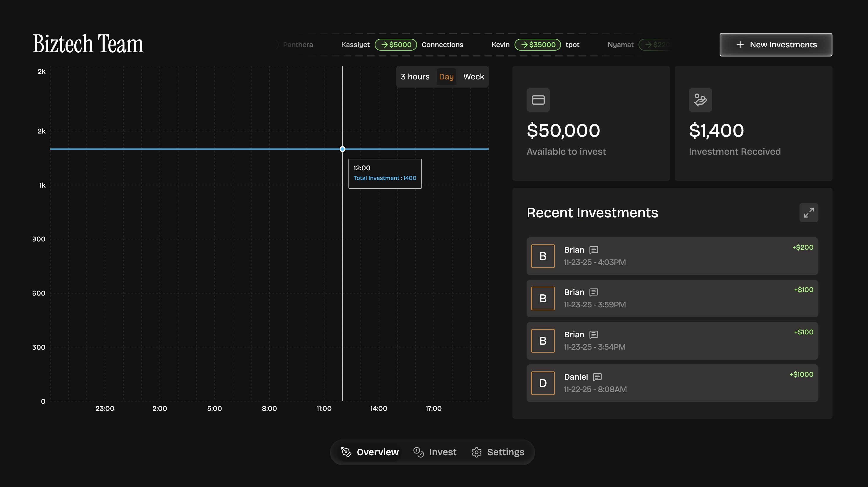Open note icon on Brian's 3:59PM investment

click(594, 292)
